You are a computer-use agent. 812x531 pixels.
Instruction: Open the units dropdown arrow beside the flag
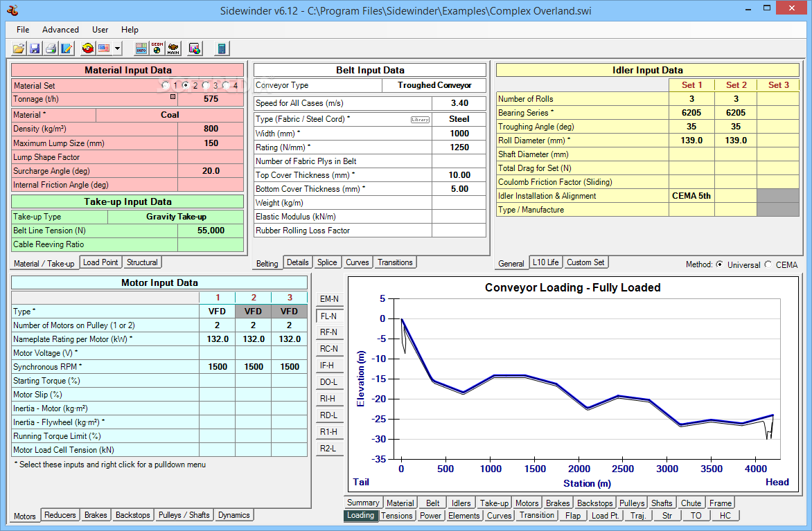(118, 48)
